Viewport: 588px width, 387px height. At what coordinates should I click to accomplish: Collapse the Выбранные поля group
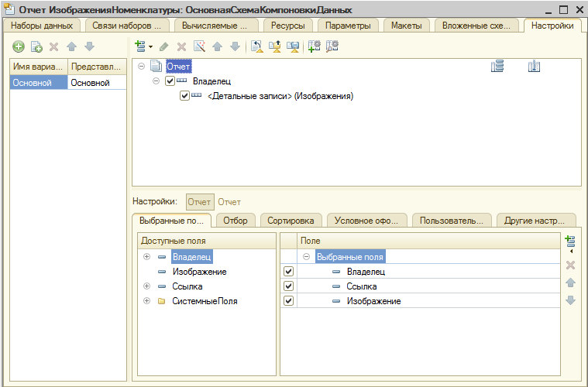[306, 257]
